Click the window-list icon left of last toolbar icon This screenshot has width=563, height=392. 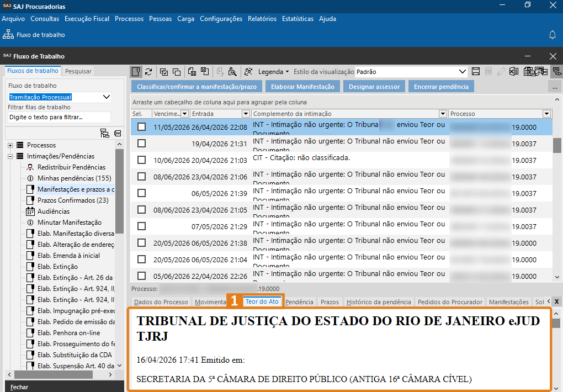541,72
